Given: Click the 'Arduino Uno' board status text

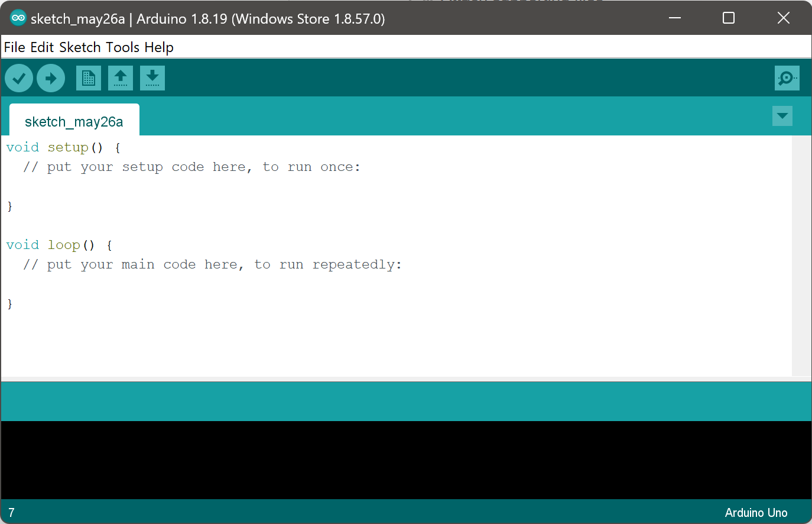Looking at the screenshot, I should pos(756,513).
